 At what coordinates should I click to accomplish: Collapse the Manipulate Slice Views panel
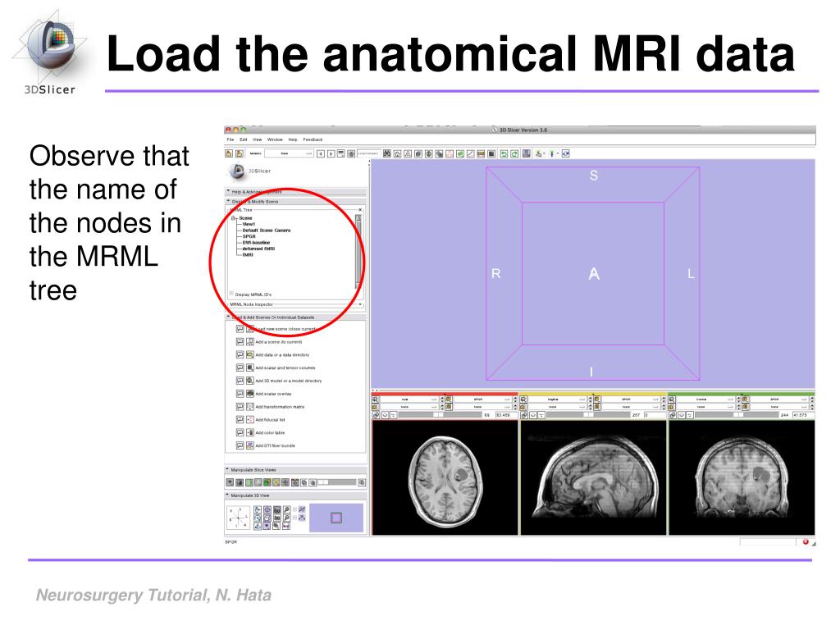pyautogui.click(x=295, y=470)
